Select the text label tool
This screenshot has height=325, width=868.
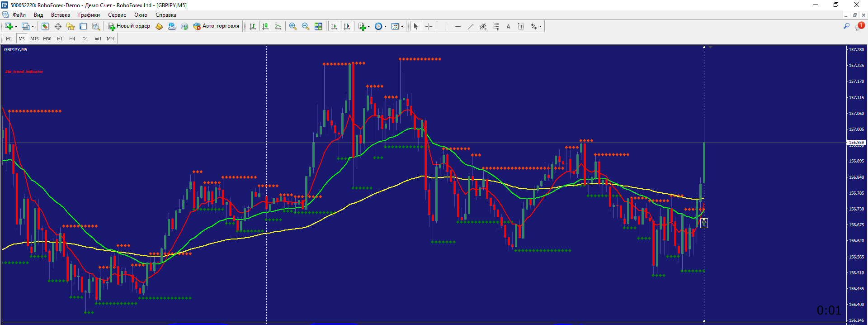click(521, 26)
